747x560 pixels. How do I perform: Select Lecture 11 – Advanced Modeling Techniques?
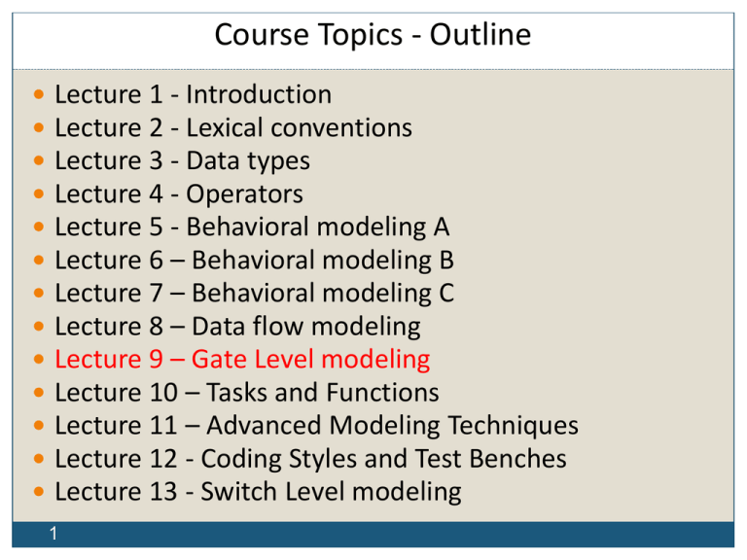pos(316,426)
